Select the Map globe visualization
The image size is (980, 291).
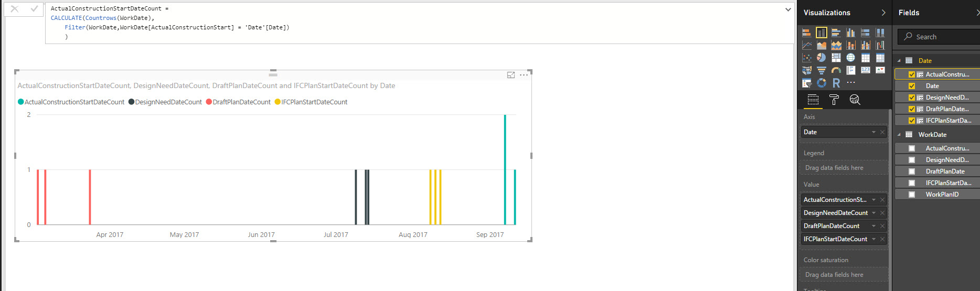(x=851, y=58)
